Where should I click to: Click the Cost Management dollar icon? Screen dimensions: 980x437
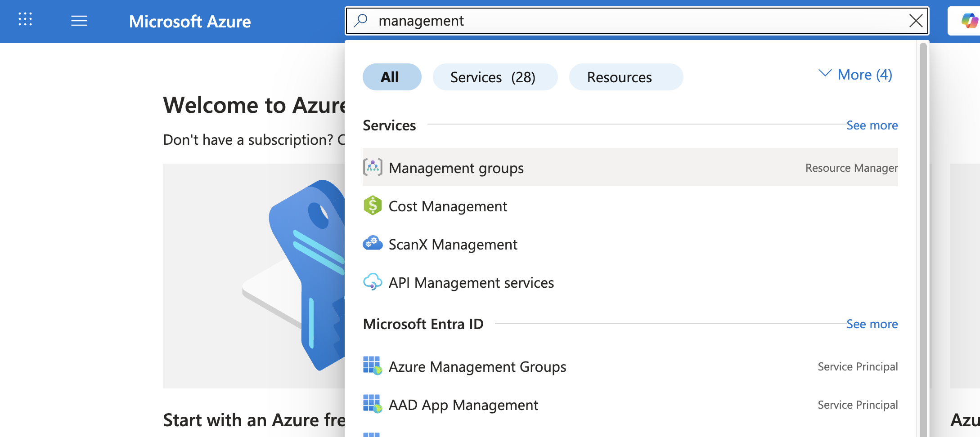pyautogui.click(x=373, y=206)
